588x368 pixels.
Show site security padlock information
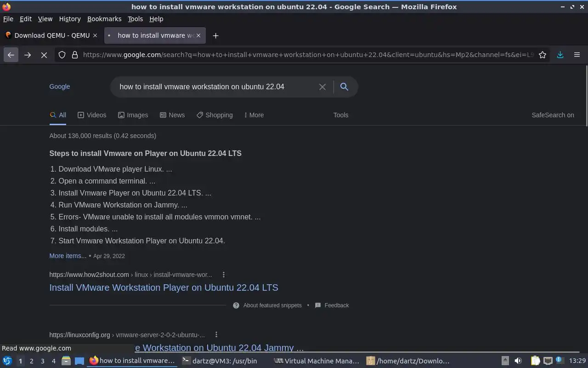(x=75, y=55)
